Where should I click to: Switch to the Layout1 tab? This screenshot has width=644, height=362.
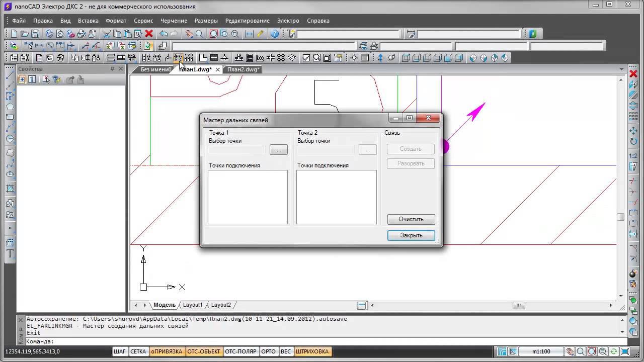click(x=193, y=305)
